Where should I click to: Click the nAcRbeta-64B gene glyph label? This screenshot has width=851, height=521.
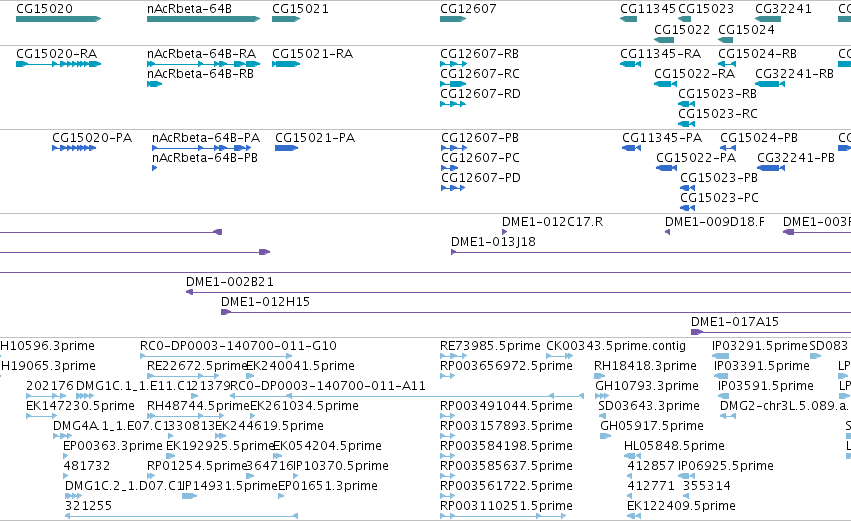coord(189,9)
